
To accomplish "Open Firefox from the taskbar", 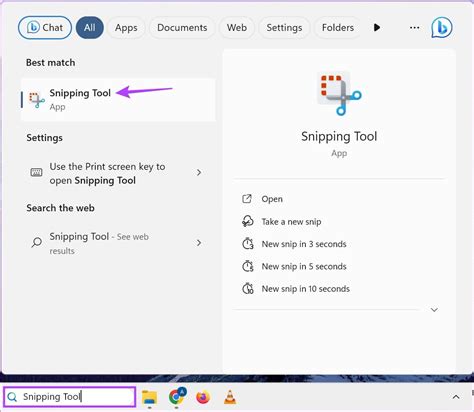I will pos(203,397).
